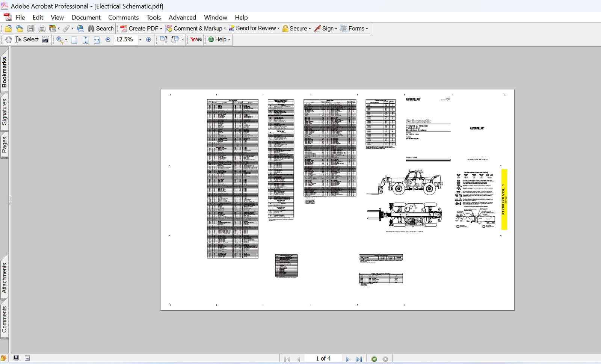The image size is (601, 364).
Task: Go to the next view with the grey arrow
Action: click(x=385, y=359)
